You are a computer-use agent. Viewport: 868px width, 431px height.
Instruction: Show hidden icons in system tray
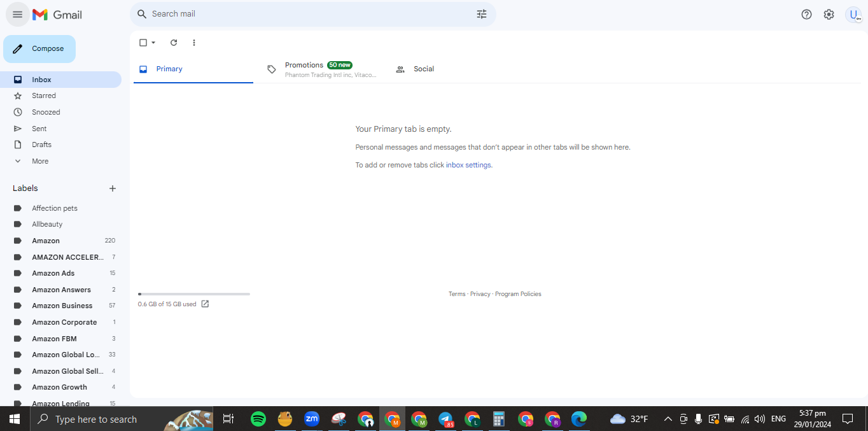pos(668,419)
